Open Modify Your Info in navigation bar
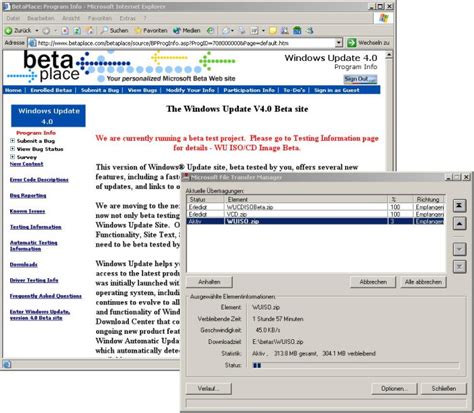 point(190,90)
